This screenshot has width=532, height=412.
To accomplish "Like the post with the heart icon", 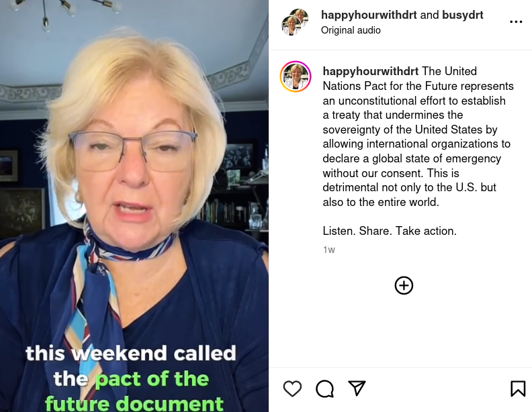I will pyautogui.click(x=292, y=389).
